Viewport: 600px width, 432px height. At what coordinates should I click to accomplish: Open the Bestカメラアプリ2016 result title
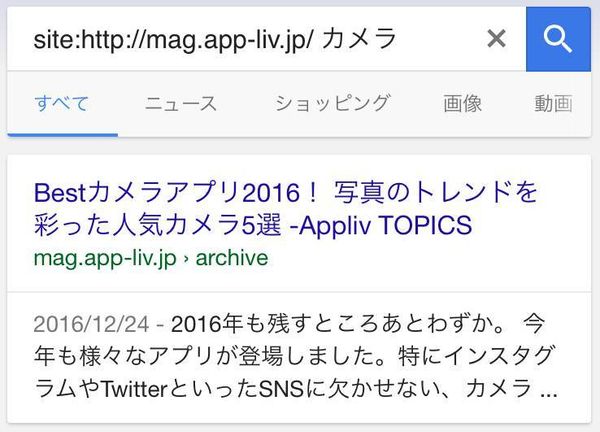(286, 209)
